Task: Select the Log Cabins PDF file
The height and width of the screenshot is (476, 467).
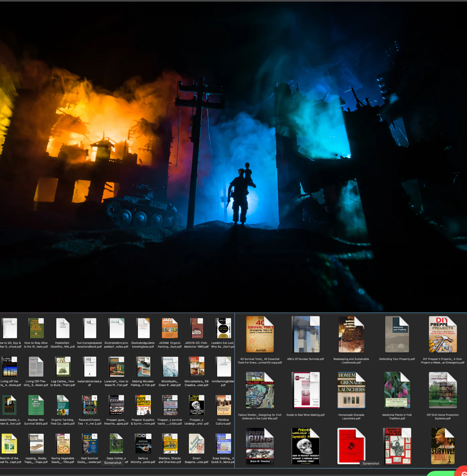Action: click(x=63, y=367)
